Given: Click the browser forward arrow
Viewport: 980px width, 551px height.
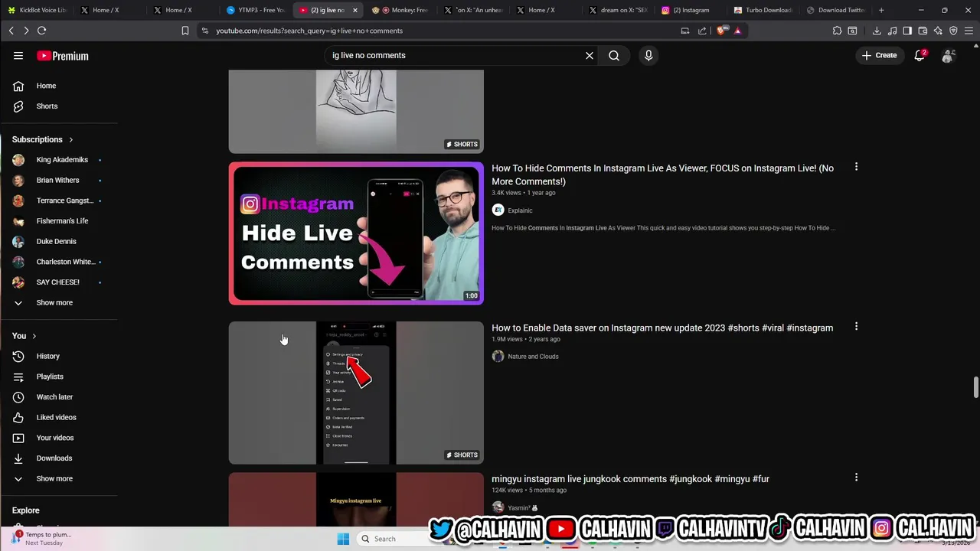Looking at the screenshot, I should 26,31.
